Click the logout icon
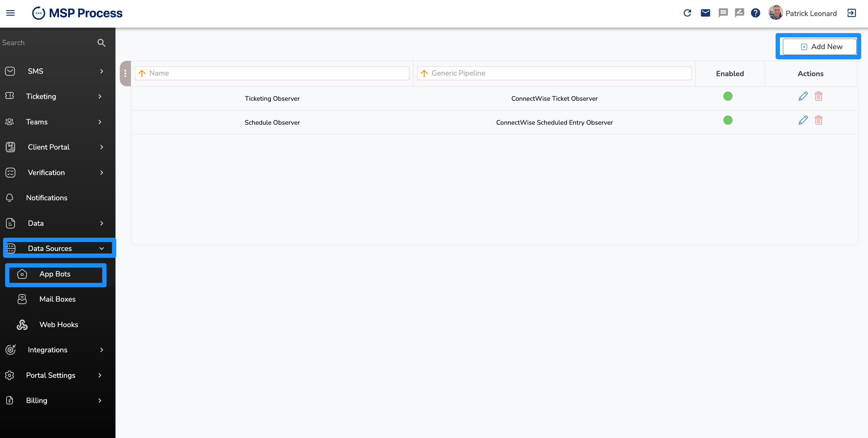The height and width of the screenshot is (438, 868). pyautogui.click(x=851, y=13)
